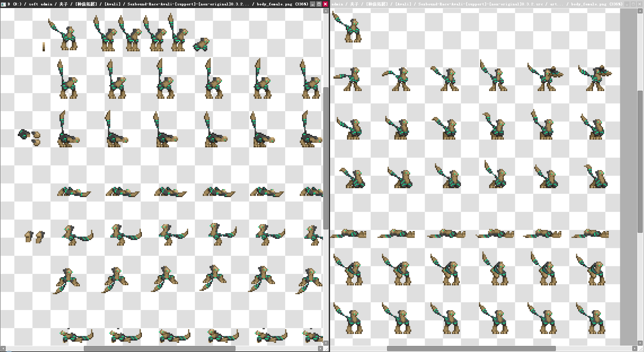Screen dimensions: 644x352
Task: Click the right window's vertical scrollbar thumb
Action: [640, 162]
